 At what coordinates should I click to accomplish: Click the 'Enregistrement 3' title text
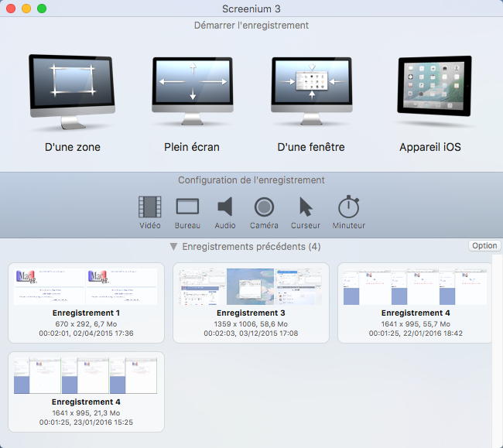[251, 313]
